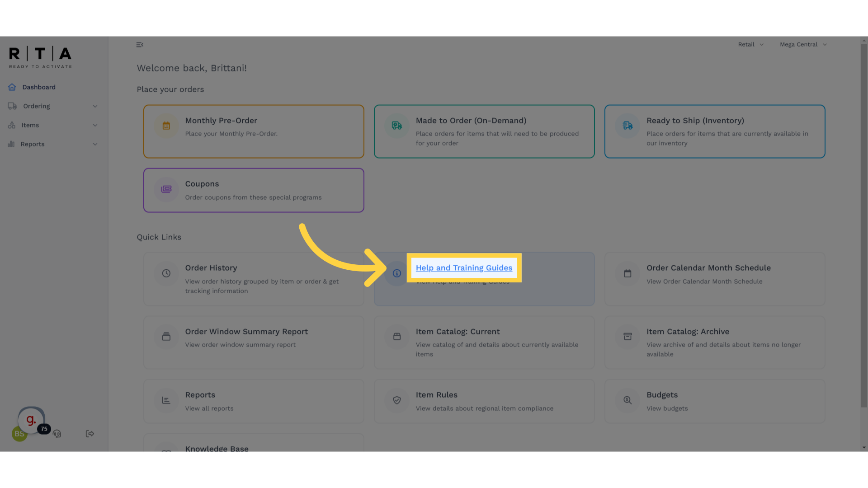Click 'View Order Calendar Month Schedule' description
This screenshot has height=488, width=868.
pyautogui.click(x=704, y=282)
